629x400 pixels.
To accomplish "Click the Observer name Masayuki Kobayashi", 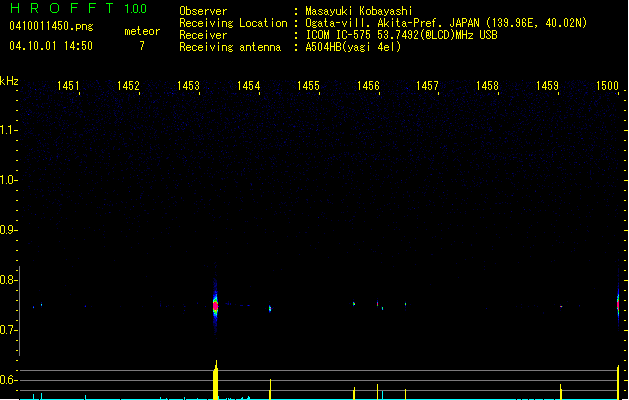I will click(x=359, y=11).
